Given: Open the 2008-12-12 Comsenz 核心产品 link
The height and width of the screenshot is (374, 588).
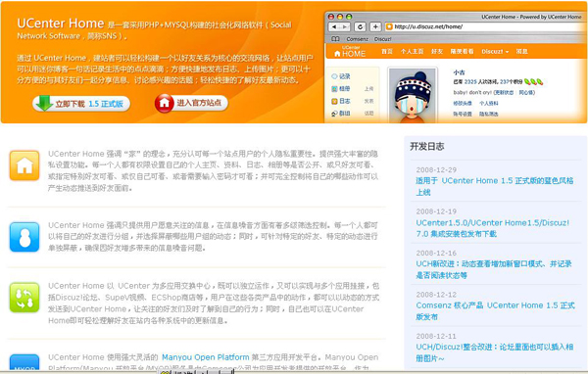Looking at the screenshot, I should click(x=495, y=311).
